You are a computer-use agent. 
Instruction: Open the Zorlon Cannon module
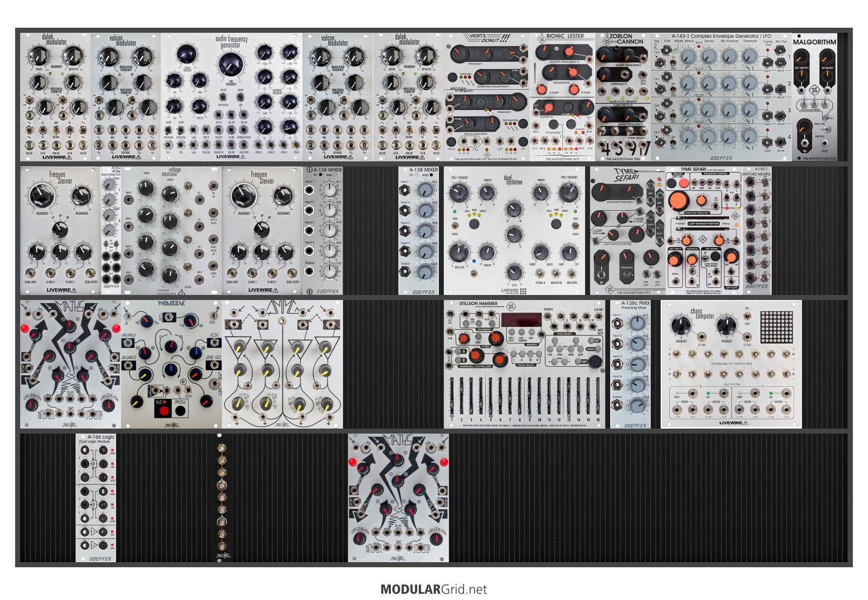pyautogui.click(x=623, y=97)
